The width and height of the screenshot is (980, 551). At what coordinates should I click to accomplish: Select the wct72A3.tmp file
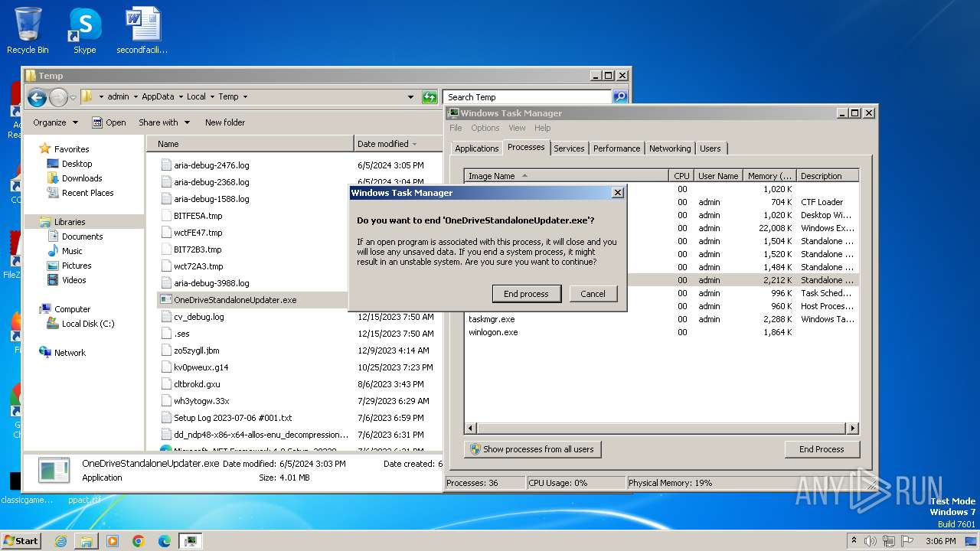point(198,266)
